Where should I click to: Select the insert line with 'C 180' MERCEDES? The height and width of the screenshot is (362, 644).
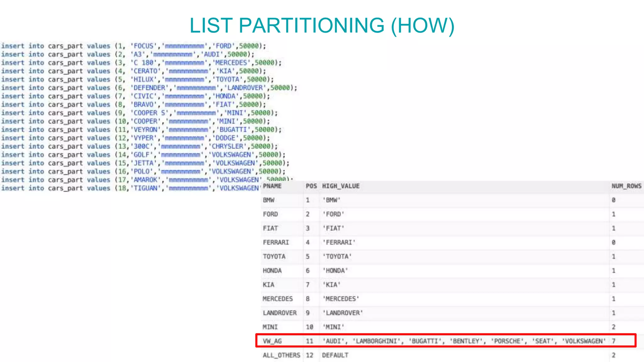[x=142, y=63]
